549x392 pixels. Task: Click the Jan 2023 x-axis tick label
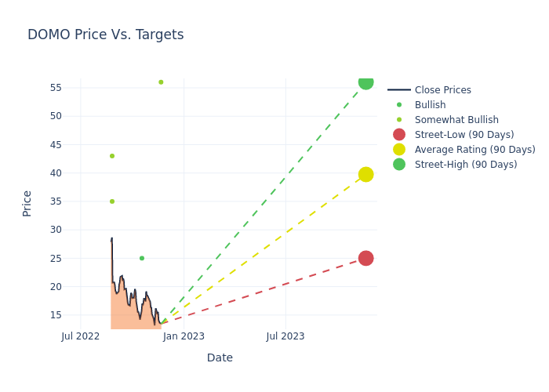coord(184,336)
